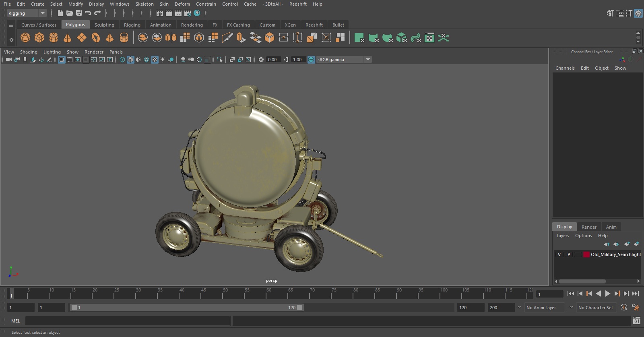
Task: Switch to the Anim layer tab
Action: [x=611, y=227]
